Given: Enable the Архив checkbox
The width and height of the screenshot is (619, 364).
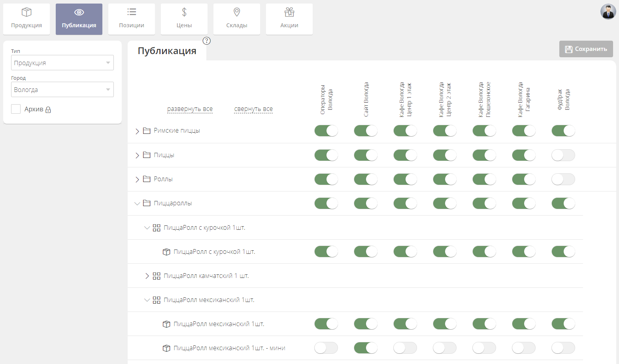Looking at the screenshot, I should point(16,109).
